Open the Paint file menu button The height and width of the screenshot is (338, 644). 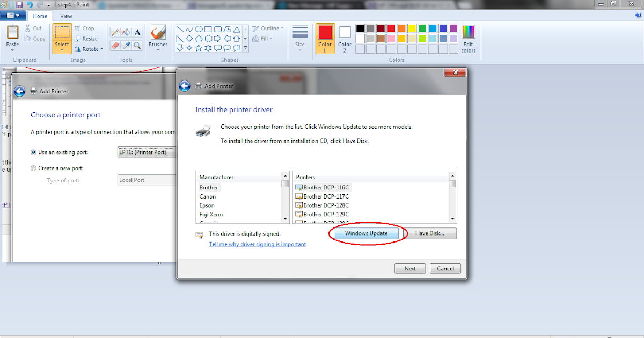click(13, 16)
